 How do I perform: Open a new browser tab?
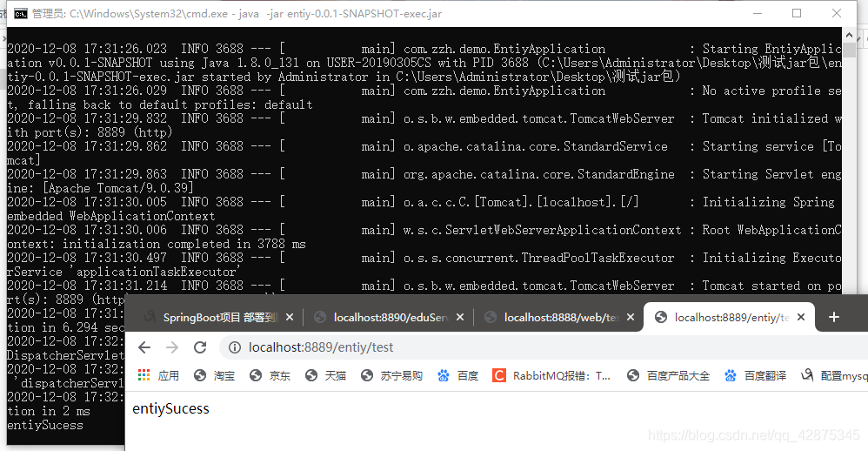point(834,317)
